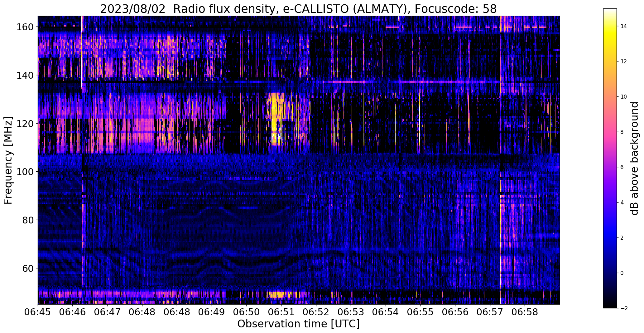Screen dimensions: 644x333
Task: Click the white top end of the colorbar
Action: (x=610, y=11)
